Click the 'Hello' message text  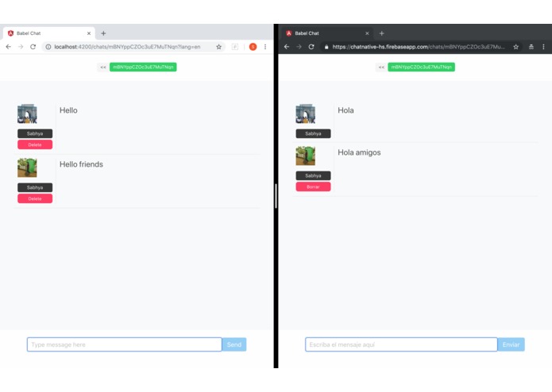(68, 110)
